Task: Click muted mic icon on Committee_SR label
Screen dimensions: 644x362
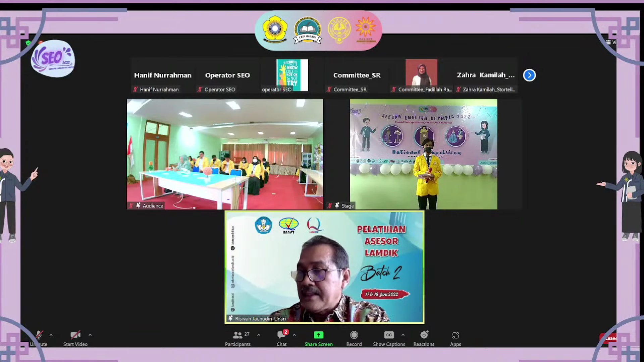Action: click(x=329, y=89)
